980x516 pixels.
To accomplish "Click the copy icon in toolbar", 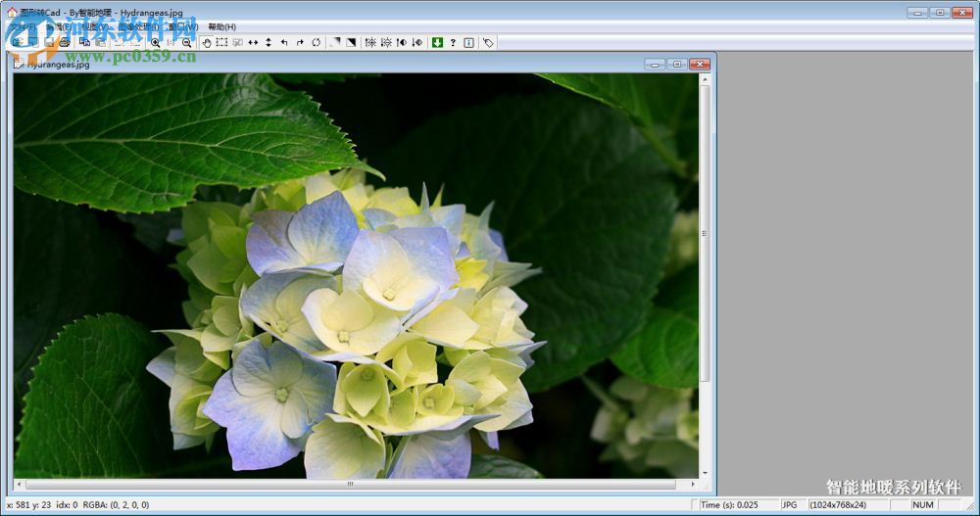I will pyautogui.click(x=84, y=42).
